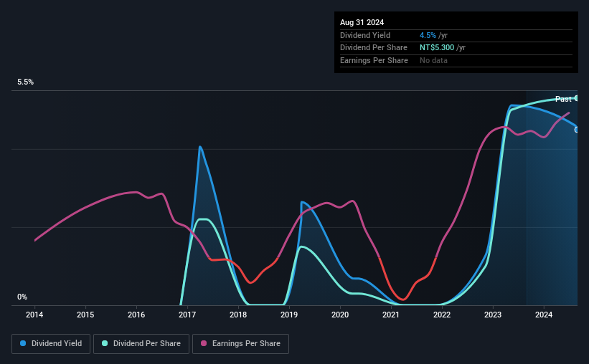Select the 2017 label on the time axis
The height and width of the screenshot is (364, 589).
coord(187,315)
